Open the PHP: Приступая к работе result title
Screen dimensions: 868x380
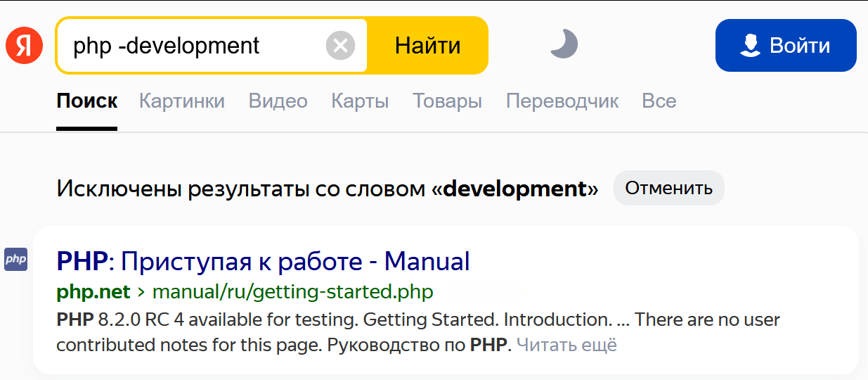tap(263, 261)
